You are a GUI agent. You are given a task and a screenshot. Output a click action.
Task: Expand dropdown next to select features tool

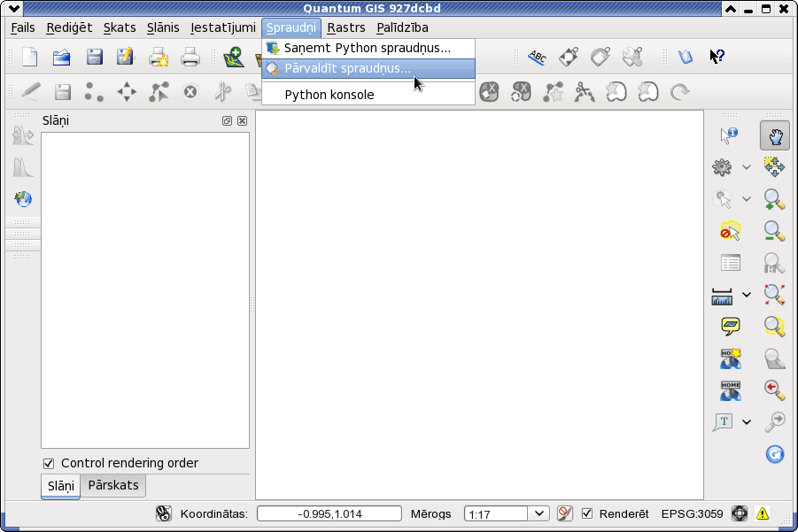coord(746,199)
